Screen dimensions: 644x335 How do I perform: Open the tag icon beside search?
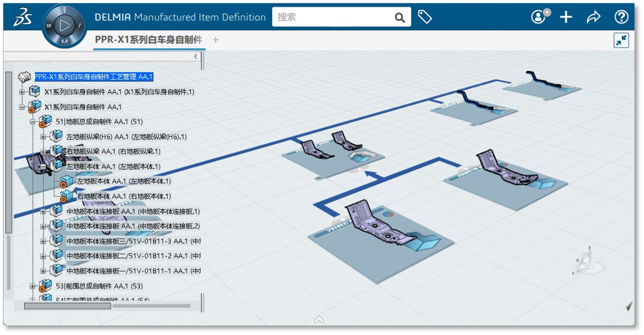click(x=424, y=17)
